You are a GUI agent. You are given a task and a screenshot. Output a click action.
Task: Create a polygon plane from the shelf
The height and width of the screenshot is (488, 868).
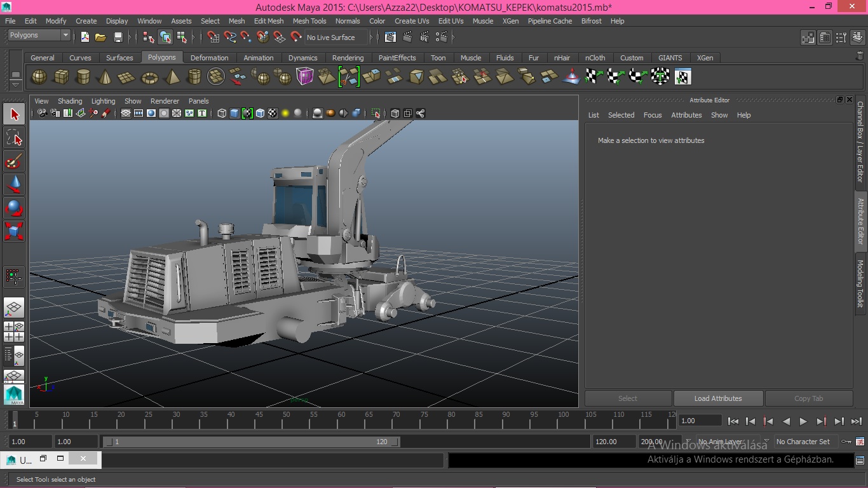pyautogui.click(x=127, y=77)
